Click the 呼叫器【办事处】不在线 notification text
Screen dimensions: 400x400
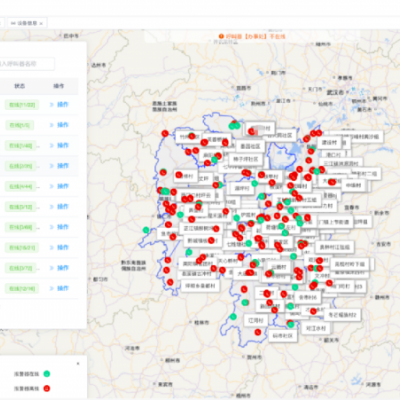256,36
